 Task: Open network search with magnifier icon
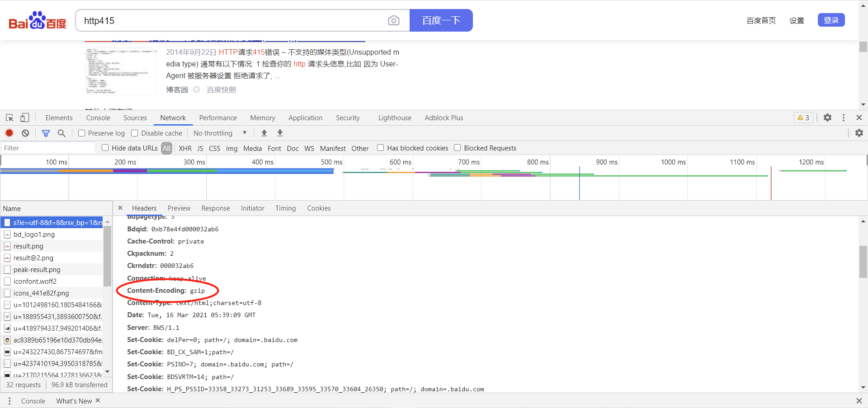[x=61, y=133]
